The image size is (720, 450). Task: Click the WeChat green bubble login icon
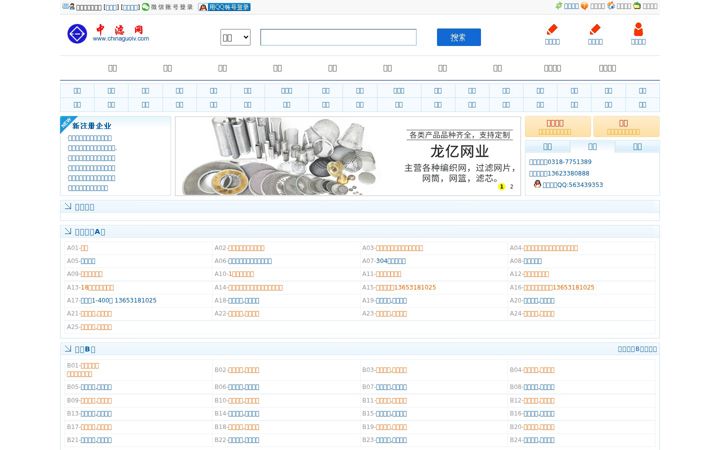pyautogui.click(x=146, y=7)
